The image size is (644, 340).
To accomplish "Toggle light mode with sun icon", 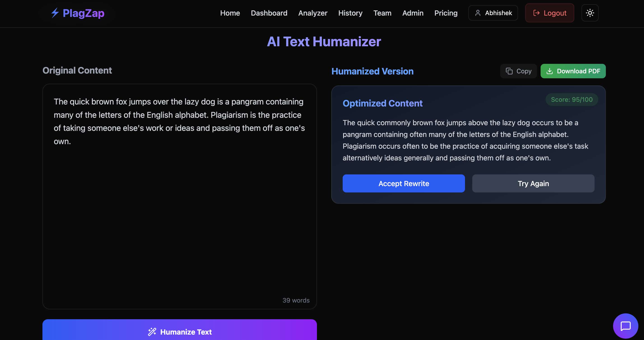I will (590, 13).
